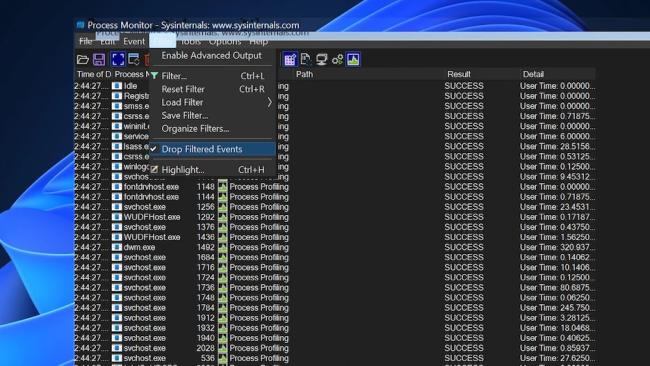Select fontdrvhost.exe row with PID 1144
This screenshot has width=650, height=366.
pos(335,197)
